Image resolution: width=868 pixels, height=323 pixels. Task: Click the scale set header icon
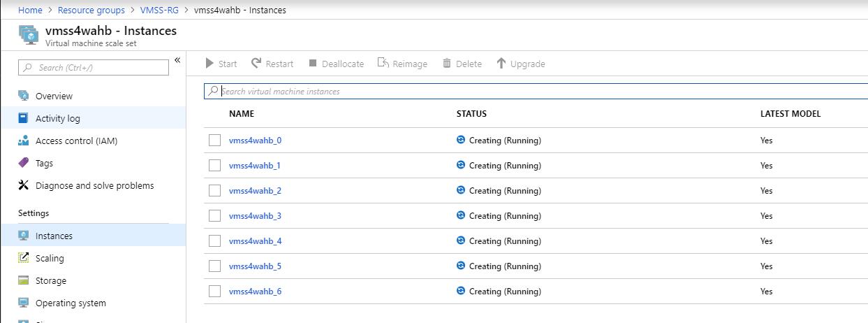(28, 34)
